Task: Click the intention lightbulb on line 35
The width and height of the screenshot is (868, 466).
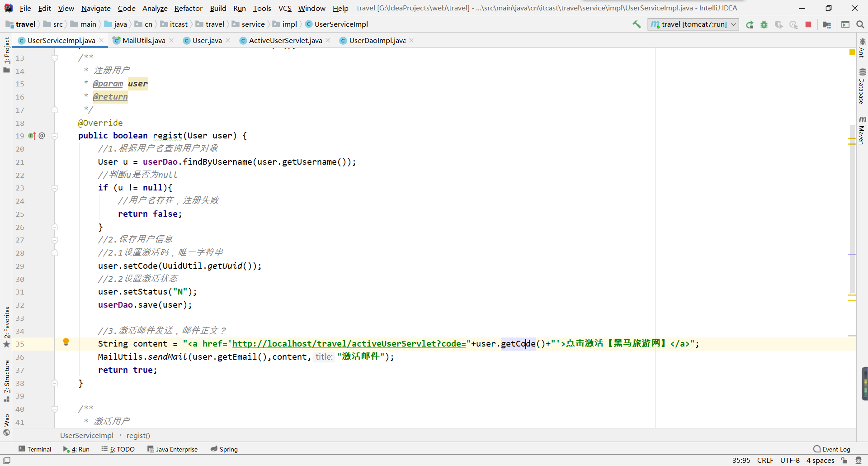Action: pyautogui.click(x=66, y=342)
